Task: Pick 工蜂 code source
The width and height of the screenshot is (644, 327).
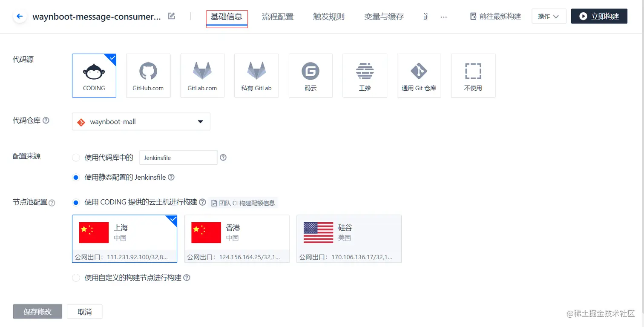Action: pos(365,76)
